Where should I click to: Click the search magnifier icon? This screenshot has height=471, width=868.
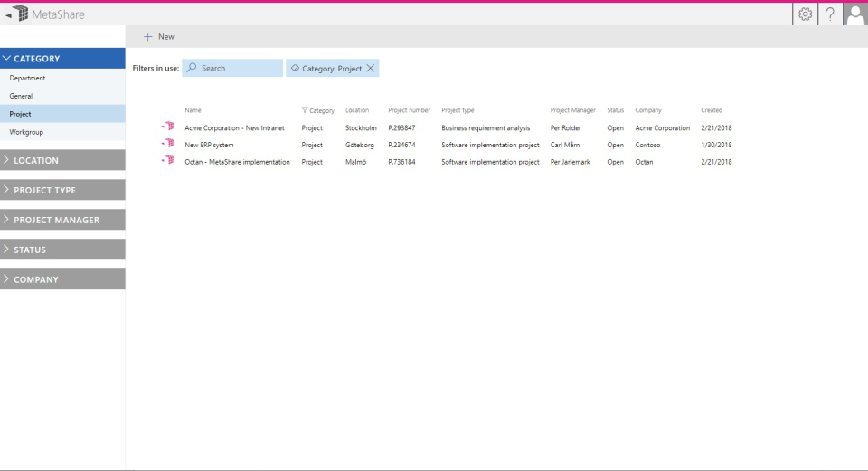click(x=192, y=68)
